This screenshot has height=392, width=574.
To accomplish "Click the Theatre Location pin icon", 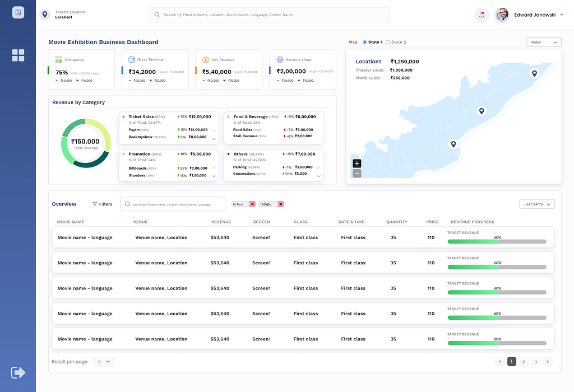I will (45, 15).
